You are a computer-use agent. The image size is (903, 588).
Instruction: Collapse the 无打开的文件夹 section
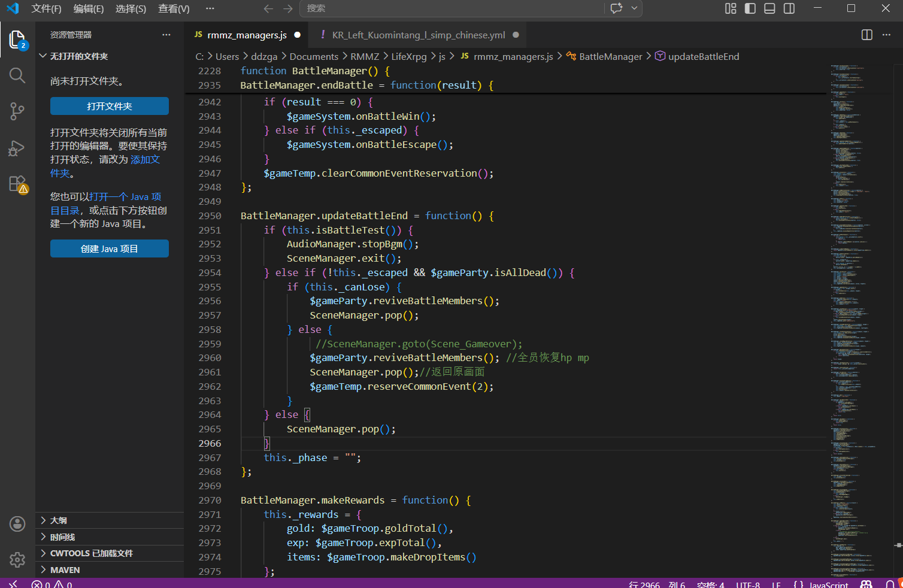(110, 56)
